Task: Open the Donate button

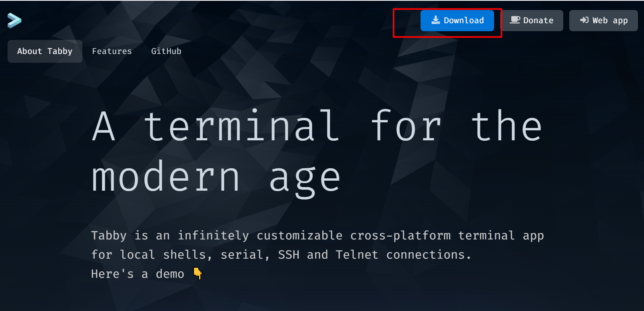Action: pos(532,20)
